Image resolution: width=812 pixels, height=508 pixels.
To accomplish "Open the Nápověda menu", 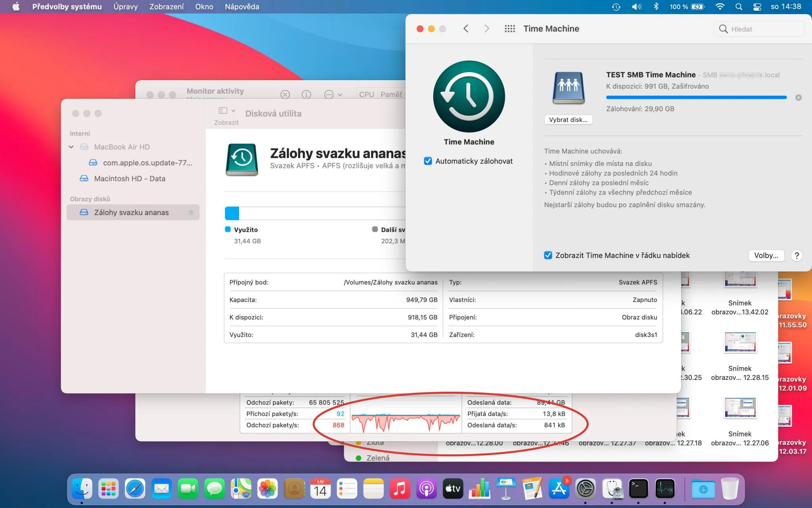I will (x=242, y=7).
